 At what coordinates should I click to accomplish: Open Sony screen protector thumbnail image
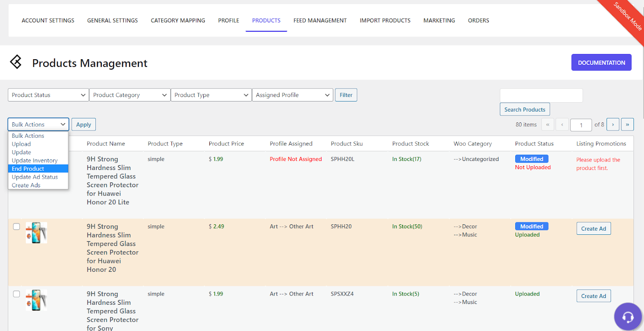[36, 300]
